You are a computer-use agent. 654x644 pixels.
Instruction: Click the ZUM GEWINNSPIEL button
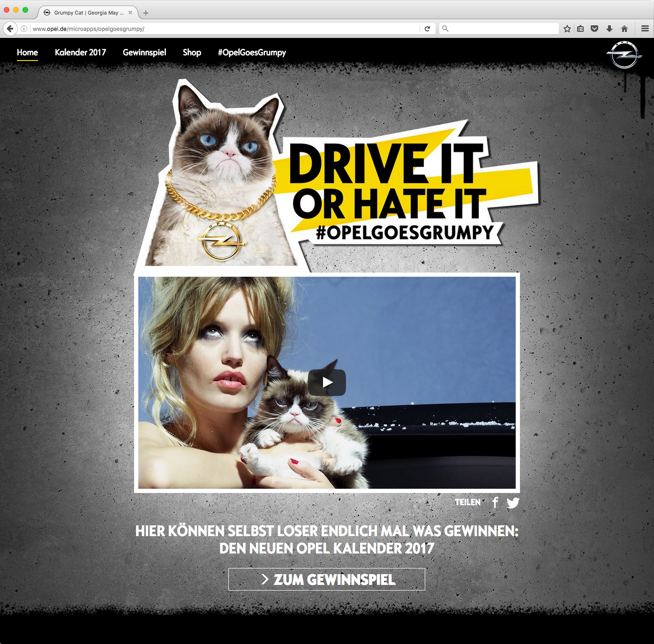point(327,579)
